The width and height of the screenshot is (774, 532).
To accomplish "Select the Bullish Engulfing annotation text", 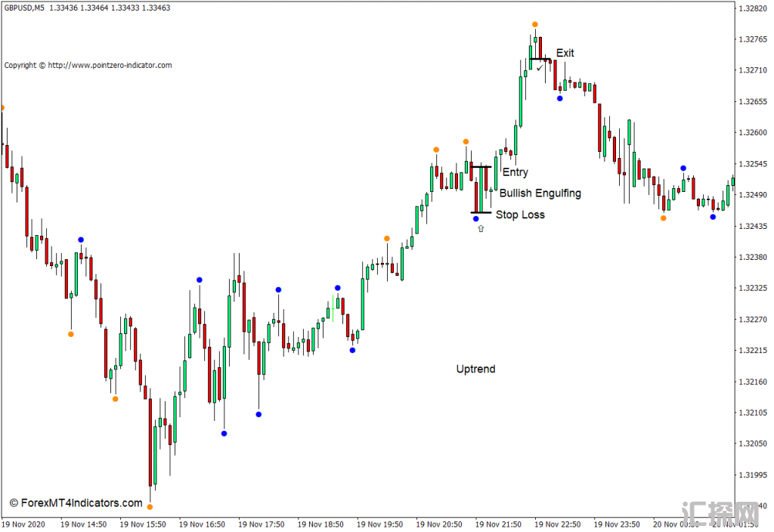I will coord(540,193).
